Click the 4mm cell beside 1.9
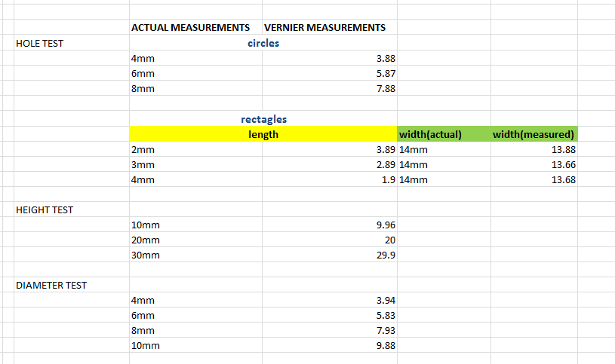This screenshot has height=364, width=615. (x=195, y=179)
